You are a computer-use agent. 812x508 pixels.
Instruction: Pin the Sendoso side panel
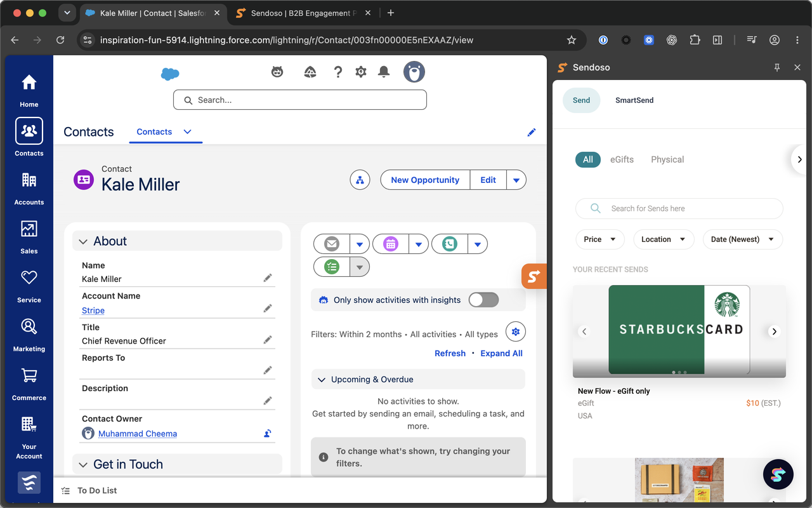tap(777, 67)
